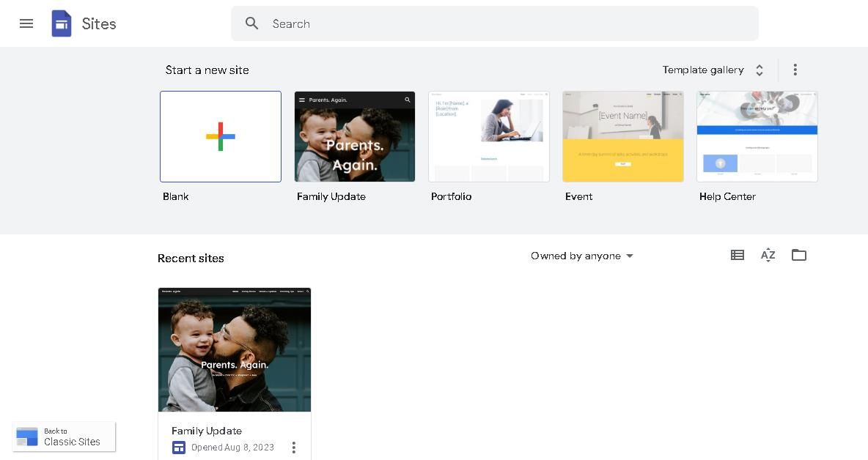Choose the Help Center template
This screenshot has height=460, width=868.
pos(757,136)
